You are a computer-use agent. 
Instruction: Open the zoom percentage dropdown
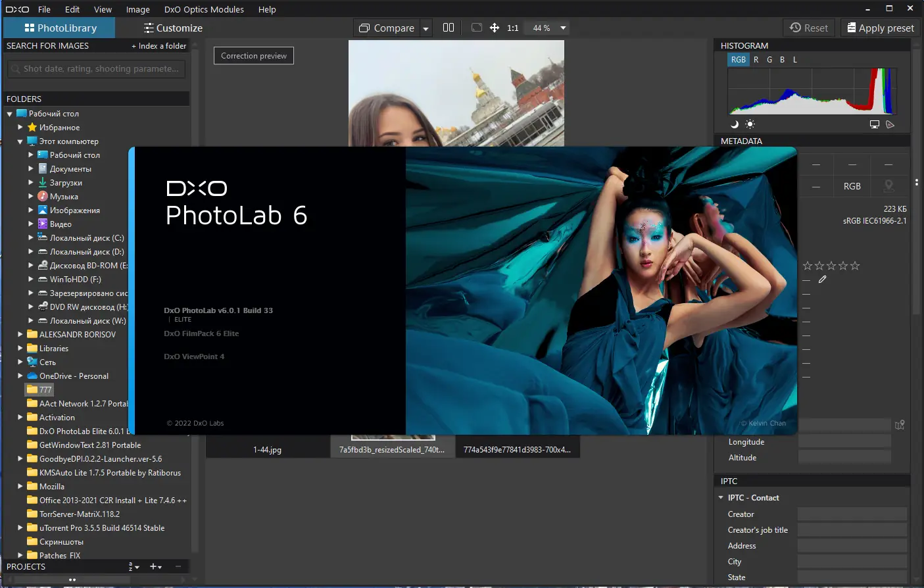(563, 28)
